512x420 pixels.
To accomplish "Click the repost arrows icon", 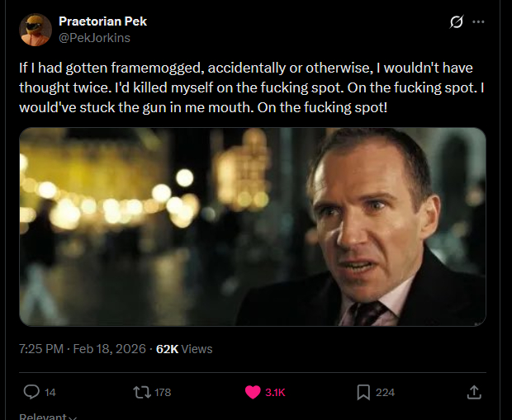I will (142, 392).
